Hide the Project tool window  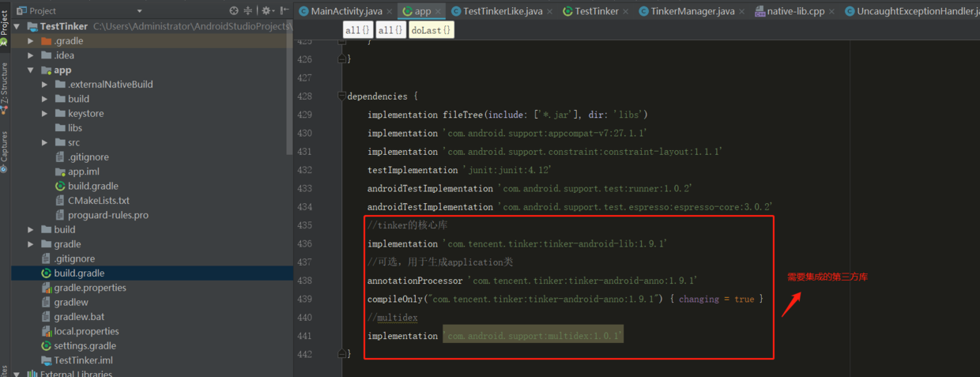pos(283,11)
